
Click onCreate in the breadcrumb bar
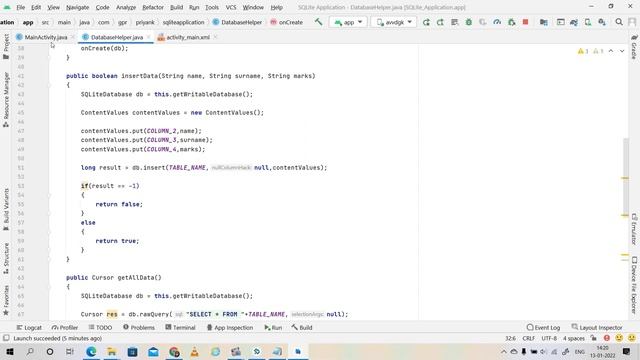click(287, 22)
